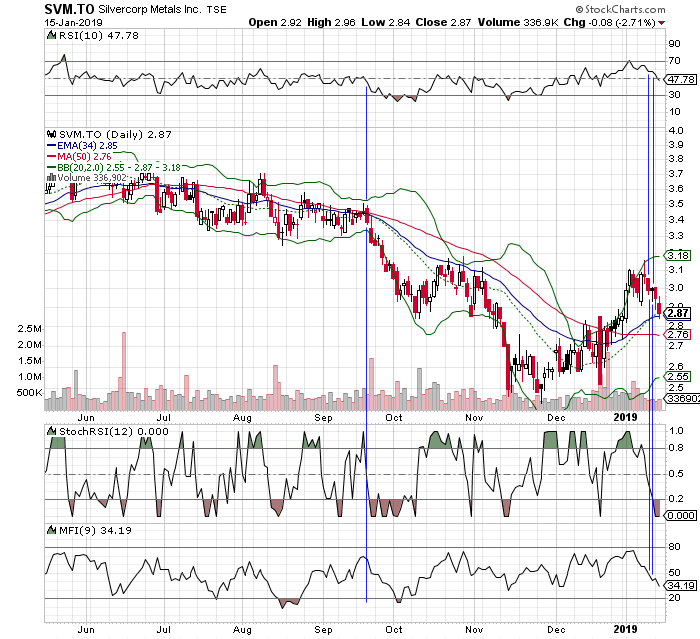Image resolution: width=700 pixels, height=639 pixels.
Task: Click the Volume 336.9K header value
Action: [518, 22]
